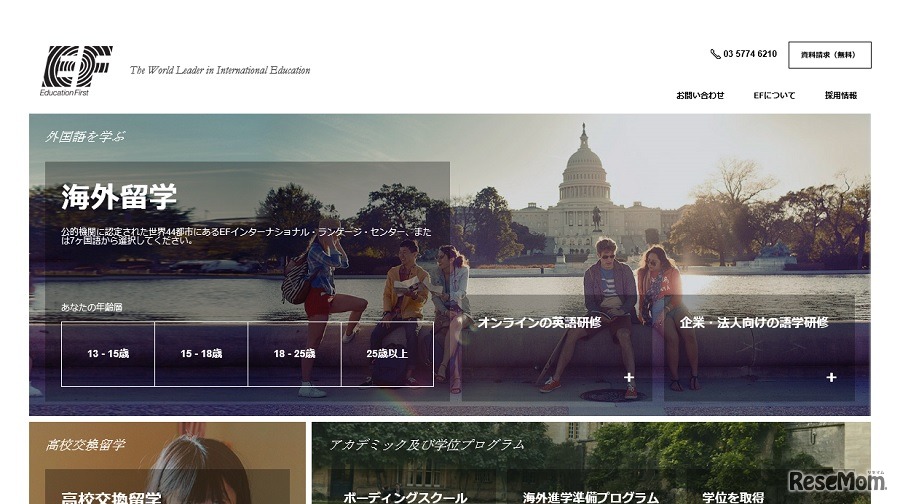900x504 pixels.
Task: Click the EF Education First logo
Action: [76, 68]
